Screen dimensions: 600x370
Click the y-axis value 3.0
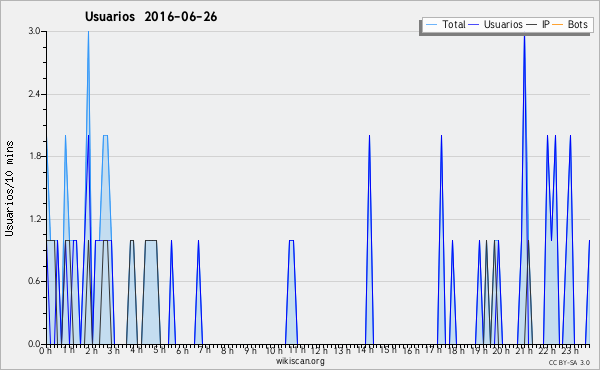click(x=34, y=31)
